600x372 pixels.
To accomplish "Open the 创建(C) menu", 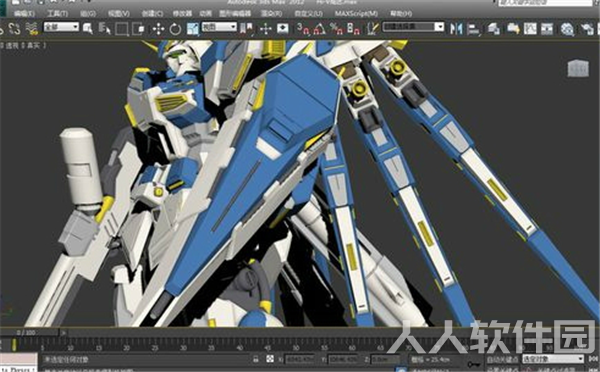I will pyautogui.click(x=152, y=13).
